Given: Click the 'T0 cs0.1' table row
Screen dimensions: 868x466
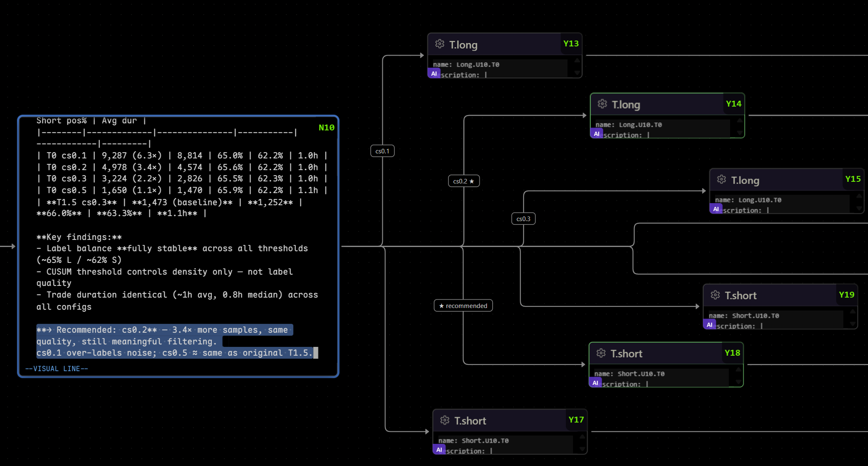Looking at the screenshot, I should pos(182,156).
